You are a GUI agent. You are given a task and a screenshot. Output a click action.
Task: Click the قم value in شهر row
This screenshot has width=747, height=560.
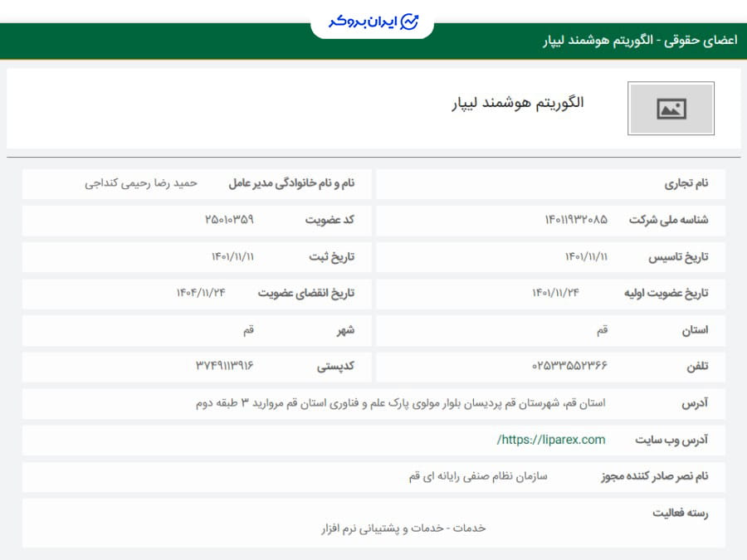click(x=249, y=330)
